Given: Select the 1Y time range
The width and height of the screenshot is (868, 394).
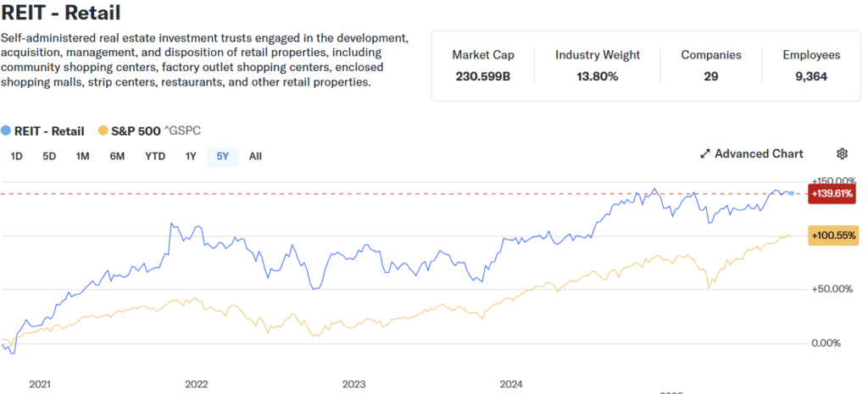Looking at the screenshot, I should 191,156.
